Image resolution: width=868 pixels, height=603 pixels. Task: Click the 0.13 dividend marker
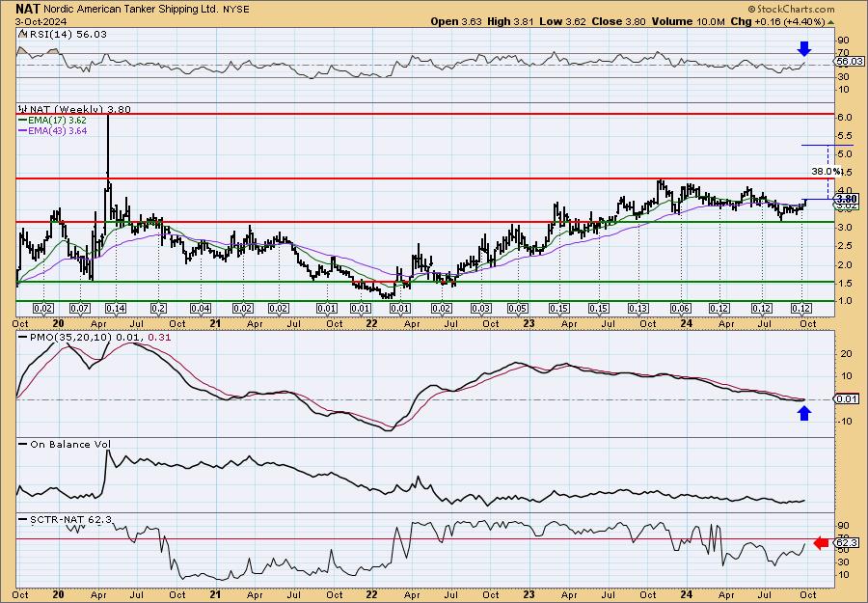638,309
